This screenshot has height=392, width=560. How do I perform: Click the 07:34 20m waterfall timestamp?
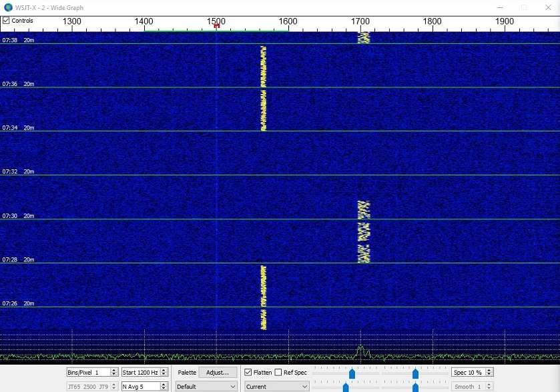click(x=18, y=128)
